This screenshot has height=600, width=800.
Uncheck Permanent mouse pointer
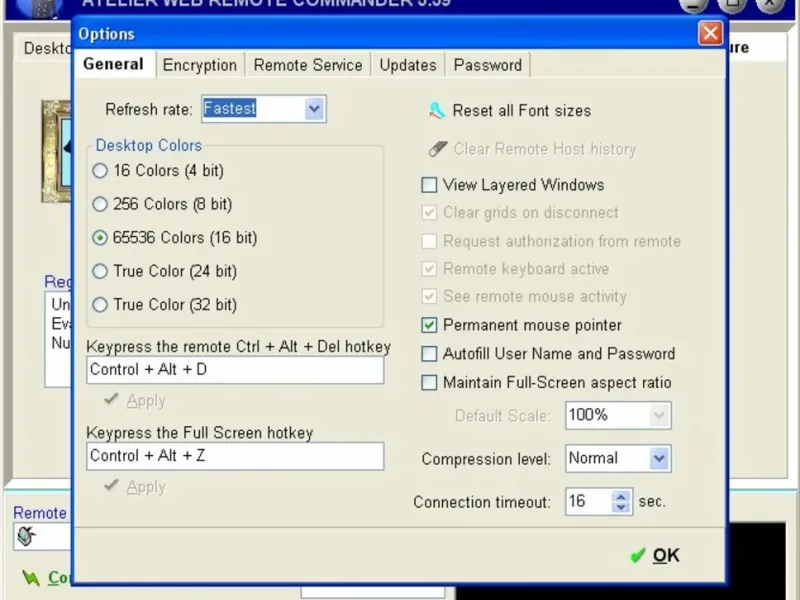pyautogui.click(x=429, y=325)
